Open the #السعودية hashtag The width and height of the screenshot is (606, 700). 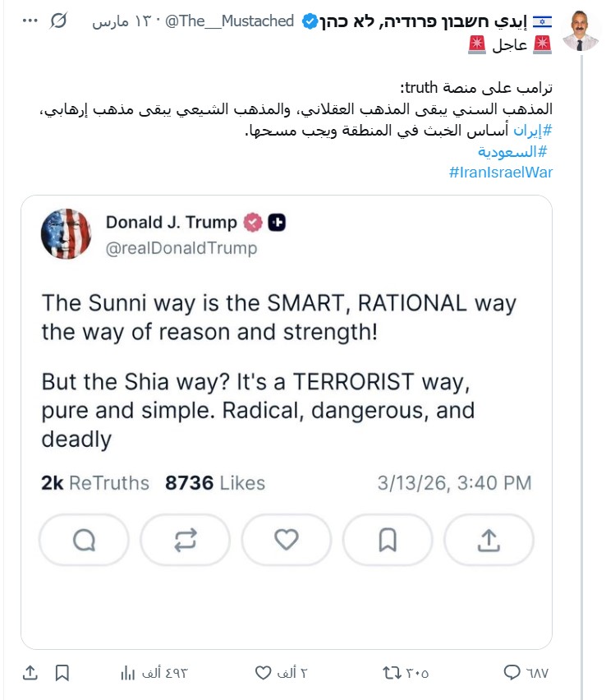[x=512, y=151]
